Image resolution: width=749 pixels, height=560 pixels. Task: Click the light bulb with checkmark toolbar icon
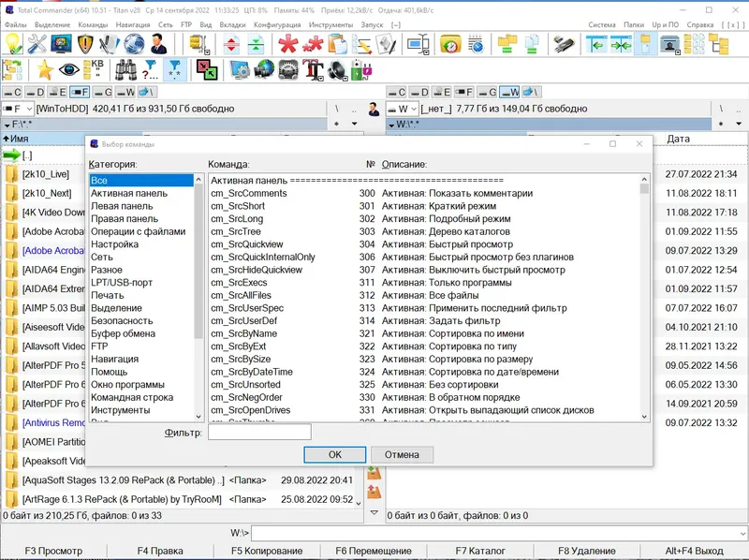13,44
